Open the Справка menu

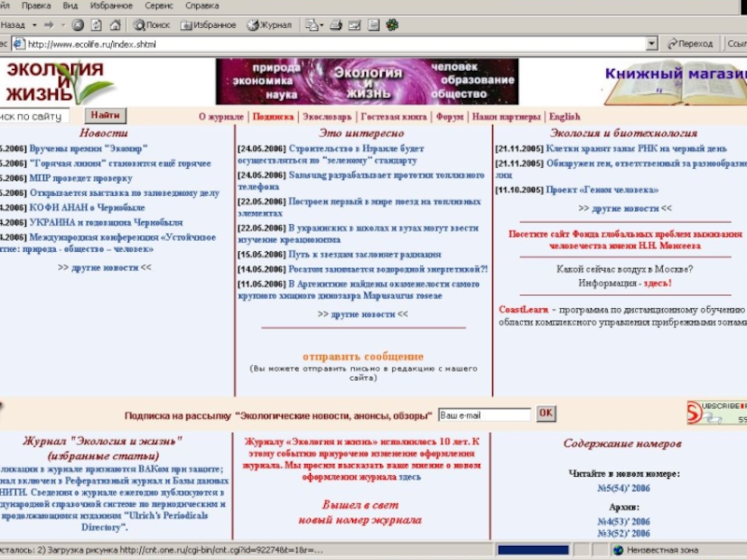(202, 6)
